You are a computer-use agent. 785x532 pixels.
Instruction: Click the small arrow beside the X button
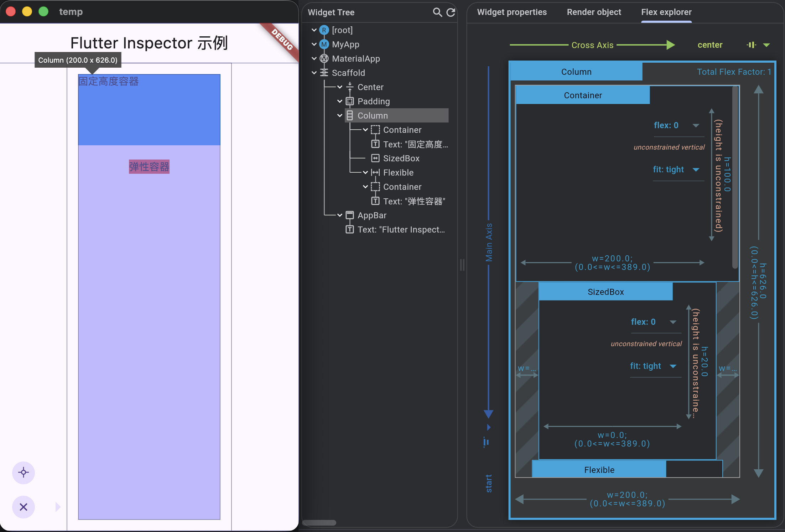(58, 507)
